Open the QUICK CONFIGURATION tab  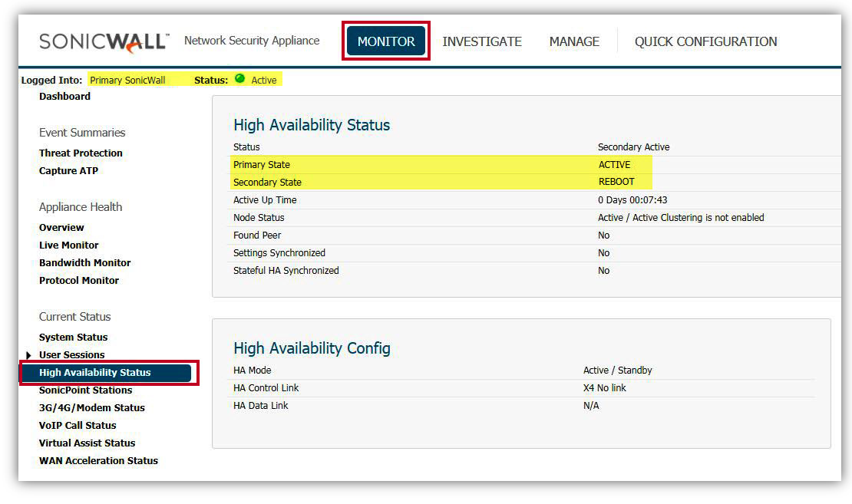point(706,41)
